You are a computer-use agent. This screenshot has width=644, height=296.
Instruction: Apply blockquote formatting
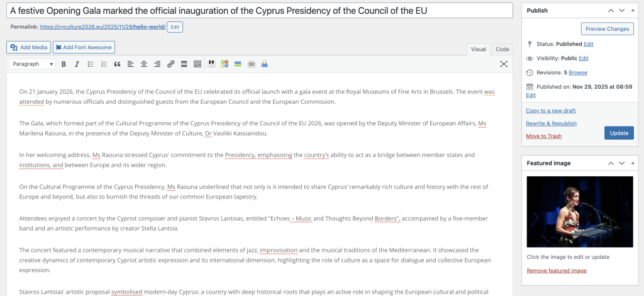tap(117, 64)
